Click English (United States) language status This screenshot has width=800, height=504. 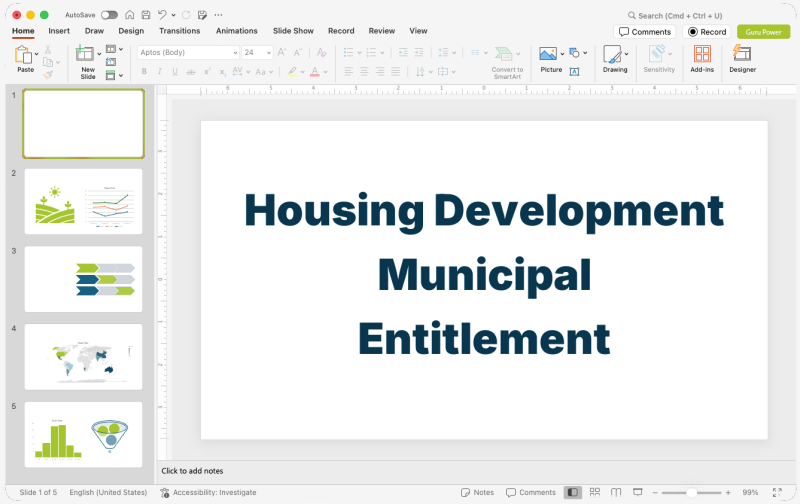108,492
